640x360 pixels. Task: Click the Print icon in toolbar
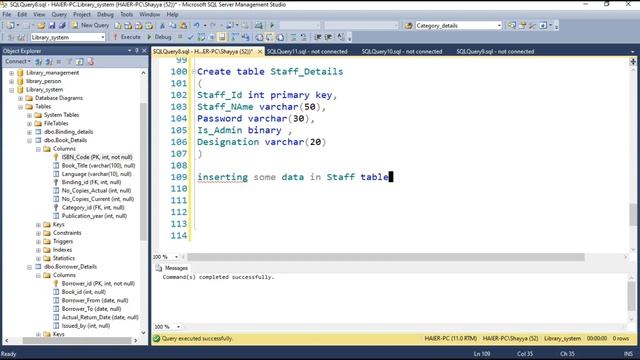(259, 25)
